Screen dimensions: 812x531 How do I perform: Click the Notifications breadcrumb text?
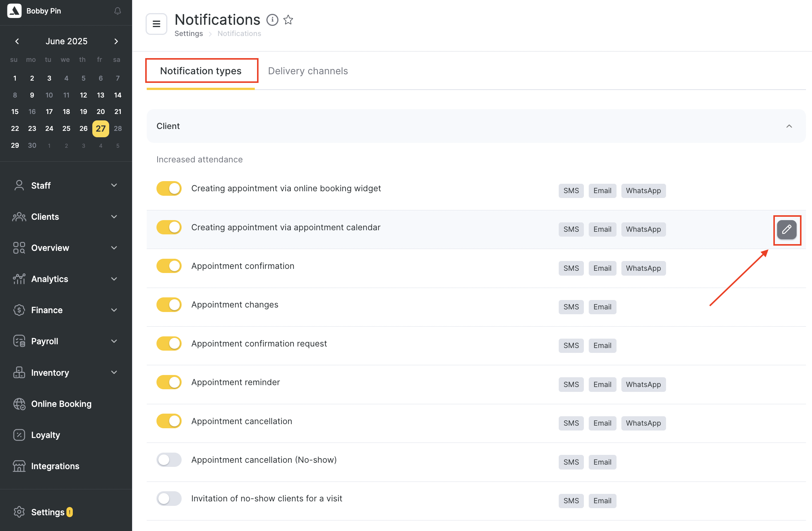[239, 33]
